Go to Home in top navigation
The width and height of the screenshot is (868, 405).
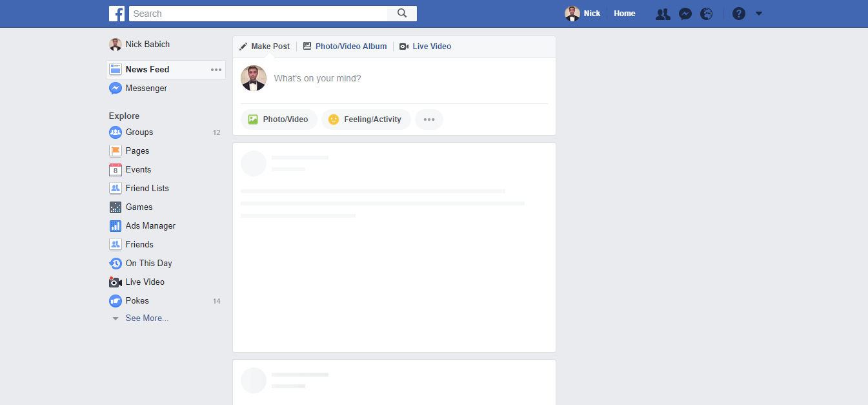point(625,14)
